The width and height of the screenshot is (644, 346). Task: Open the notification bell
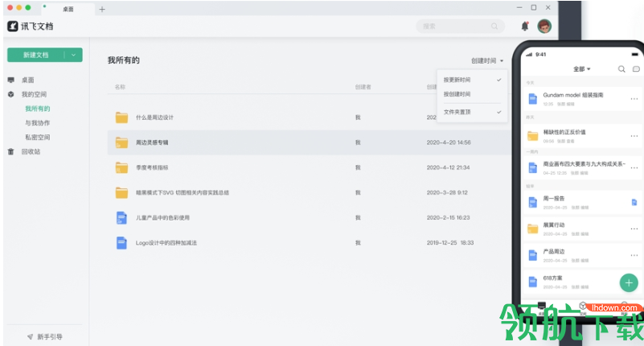coord(525,26)
